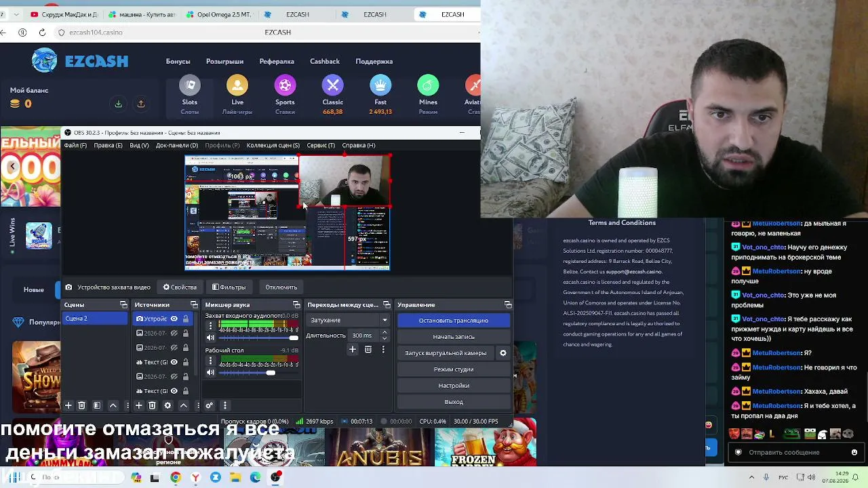Hide the last Текст (GDI) source
868x488 pixels.
[x=174, y=391]
